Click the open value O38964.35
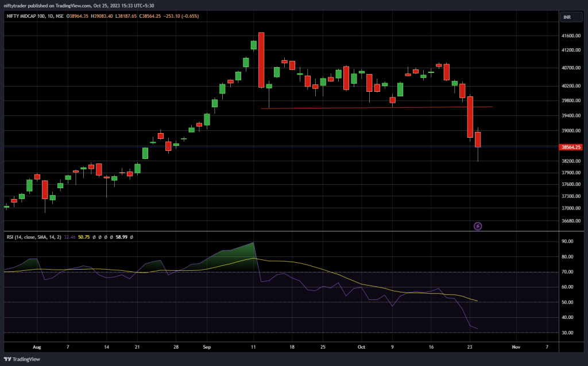588x366 pixels. pyautogui.click(x=78, y=16)
